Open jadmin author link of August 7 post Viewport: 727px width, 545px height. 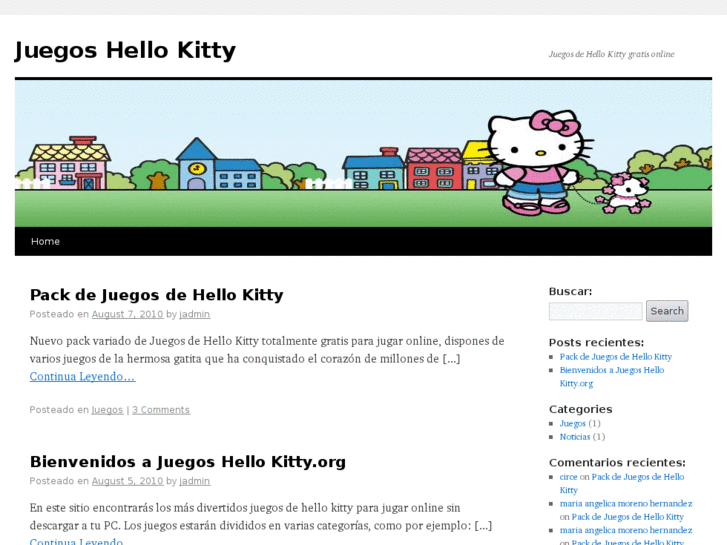pyautogui.click(x=195, y=314)
